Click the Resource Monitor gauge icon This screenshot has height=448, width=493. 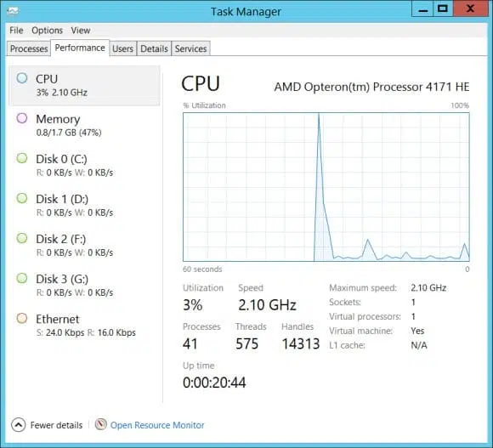point(100,425)
